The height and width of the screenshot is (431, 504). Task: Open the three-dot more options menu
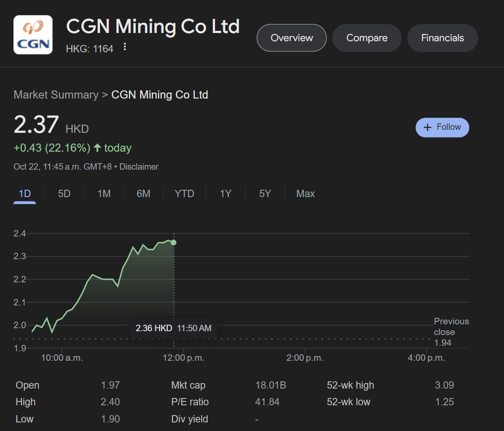pyautogui.click(x=125, y=47)
